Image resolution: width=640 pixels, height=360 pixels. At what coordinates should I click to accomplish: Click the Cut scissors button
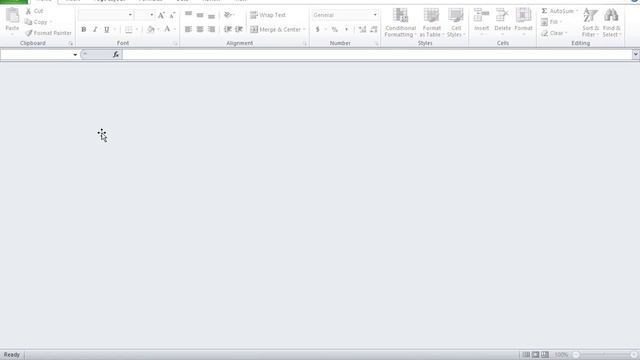pyautogui.click(x=34, y=11)
